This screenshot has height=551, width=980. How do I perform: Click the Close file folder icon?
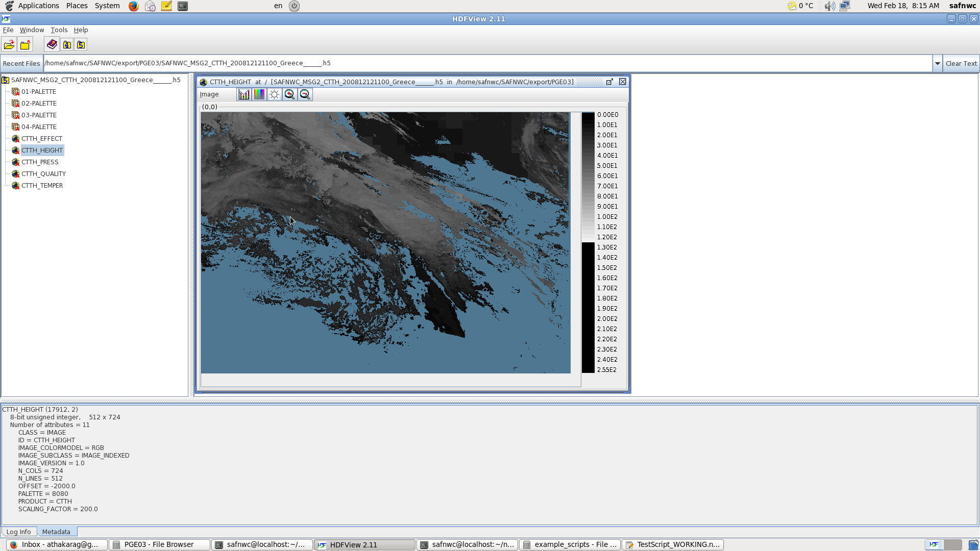pyautogui.click(x=25, y=45)
